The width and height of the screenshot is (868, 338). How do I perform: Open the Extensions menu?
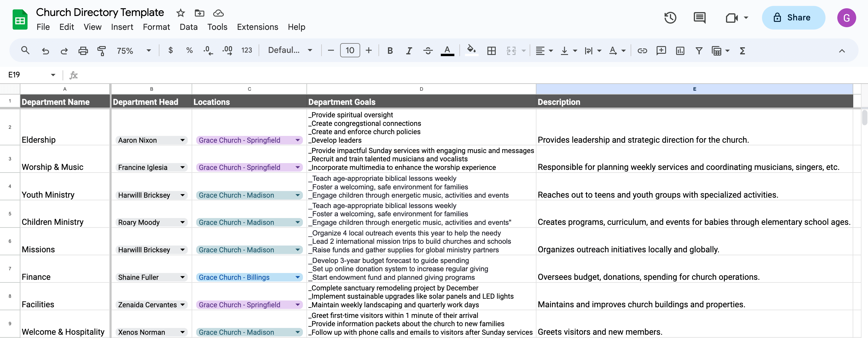pyautogui.click(x=257, y=27)
